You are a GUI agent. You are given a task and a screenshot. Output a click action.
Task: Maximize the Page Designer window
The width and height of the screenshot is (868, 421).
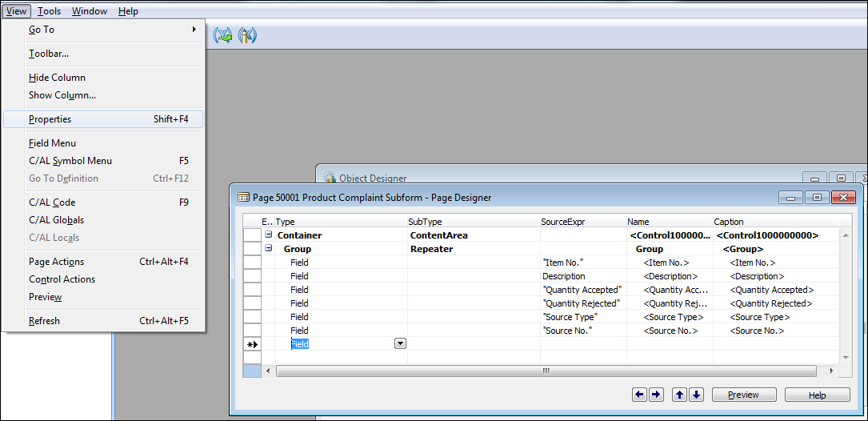tap(817, 197)
